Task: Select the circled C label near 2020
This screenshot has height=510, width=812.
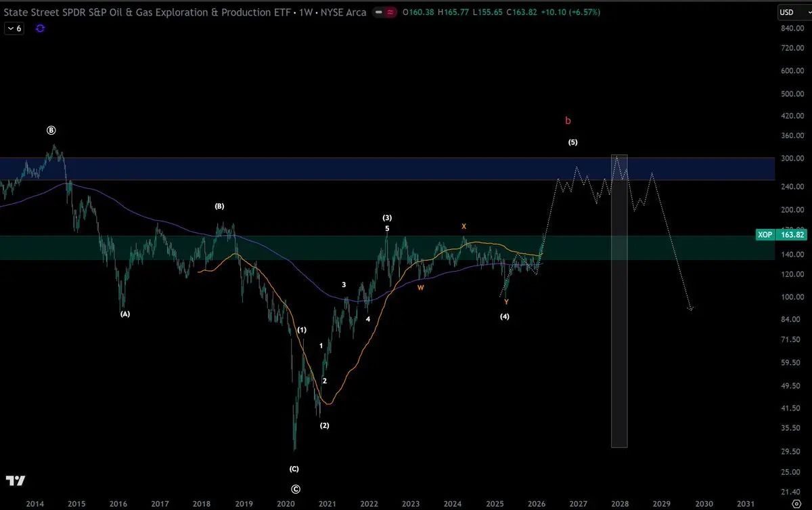Action: pos(295,489)
